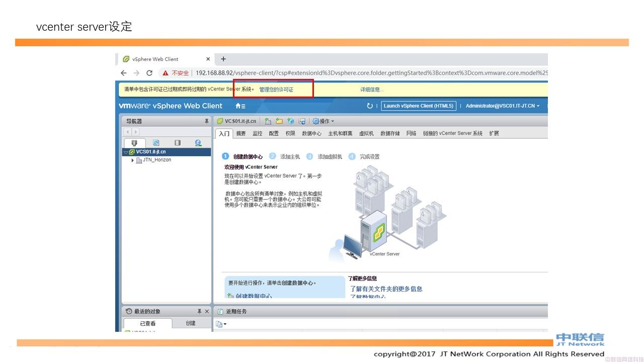The image size is (644, 362).
Task: Click step 2 添加主机
Action: coord(285,157)
